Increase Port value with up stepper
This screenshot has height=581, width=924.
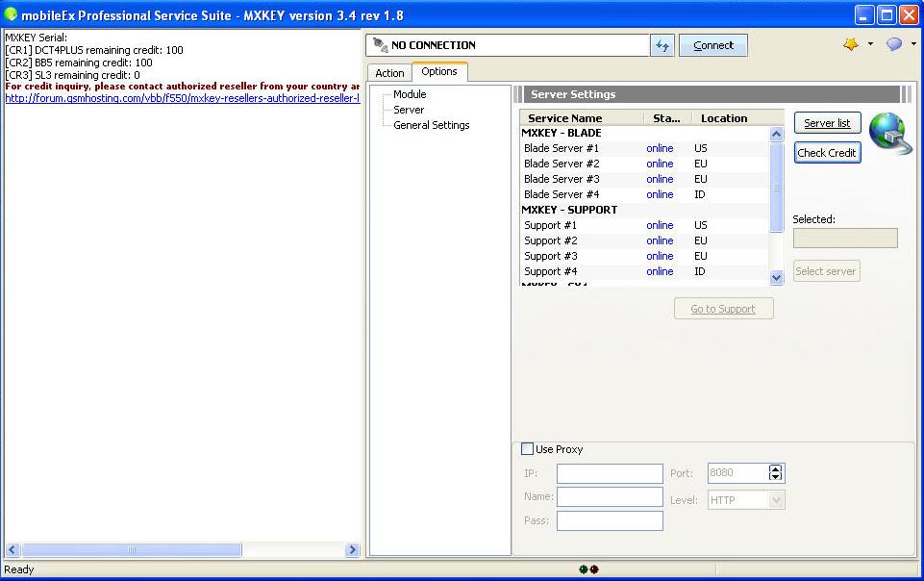776,469
